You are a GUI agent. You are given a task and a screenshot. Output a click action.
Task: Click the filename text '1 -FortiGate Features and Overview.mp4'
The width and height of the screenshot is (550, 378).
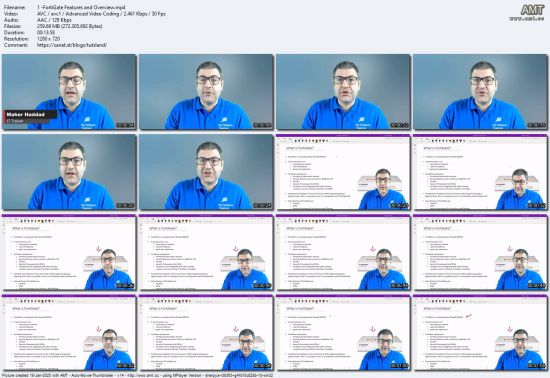point(81,7)
